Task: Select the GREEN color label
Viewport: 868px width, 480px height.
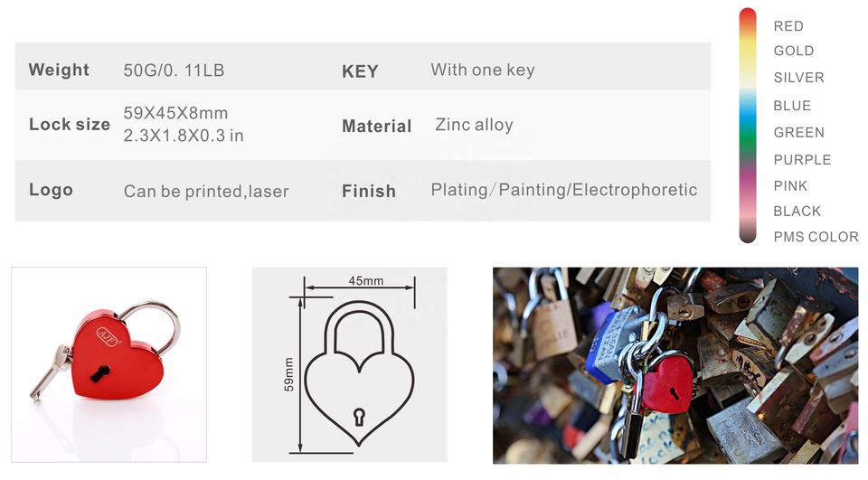Action: pos(798,133)
